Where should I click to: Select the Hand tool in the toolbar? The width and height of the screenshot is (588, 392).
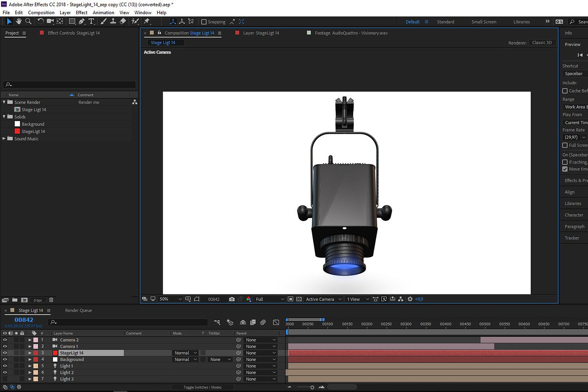pyautogui.click(x=19, y=22)
